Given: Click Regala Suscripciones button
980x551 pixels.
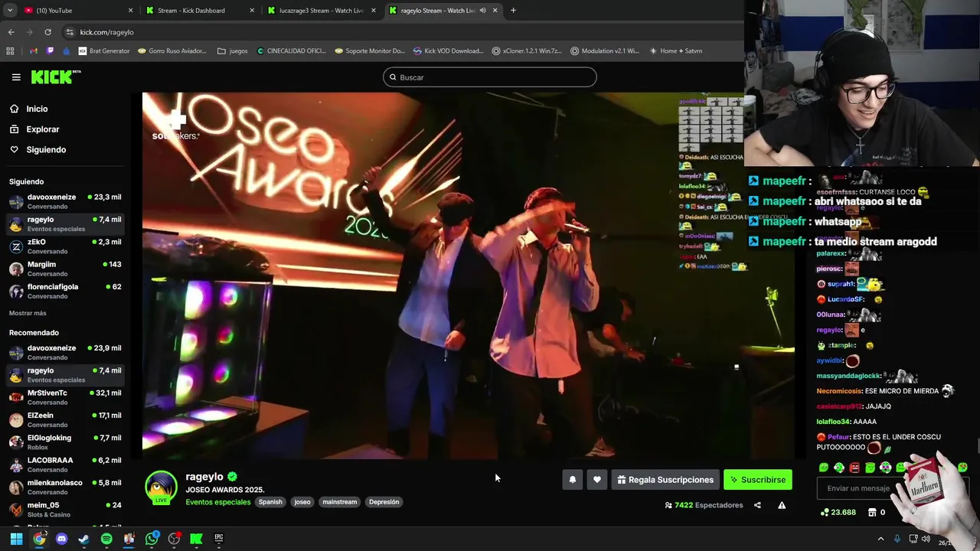Looking at the screenshot, I should click(x=665, y=480).
